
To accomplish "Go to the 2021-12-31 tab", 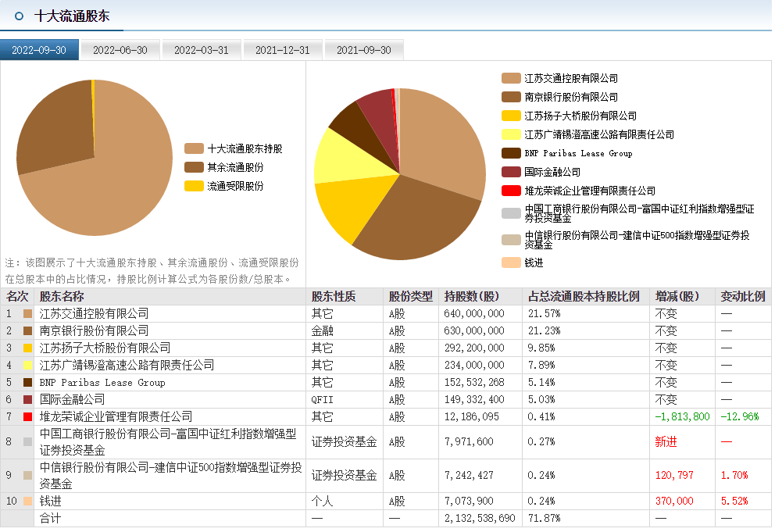I will [282, 50].
